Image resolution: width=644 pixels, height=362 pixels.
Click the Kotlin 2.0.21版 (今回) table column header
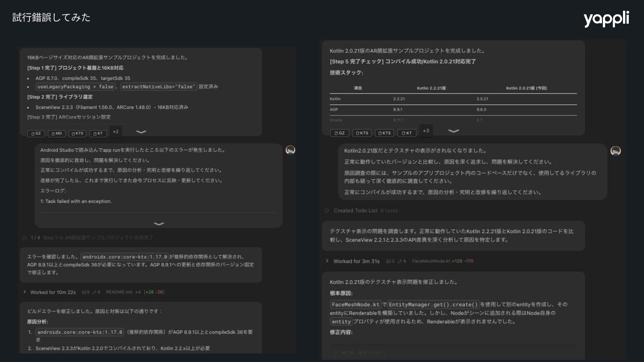point(526,88)
